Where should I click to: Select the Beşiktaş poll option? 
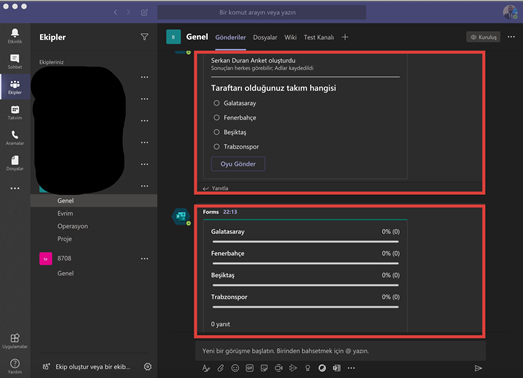[216, 132]
